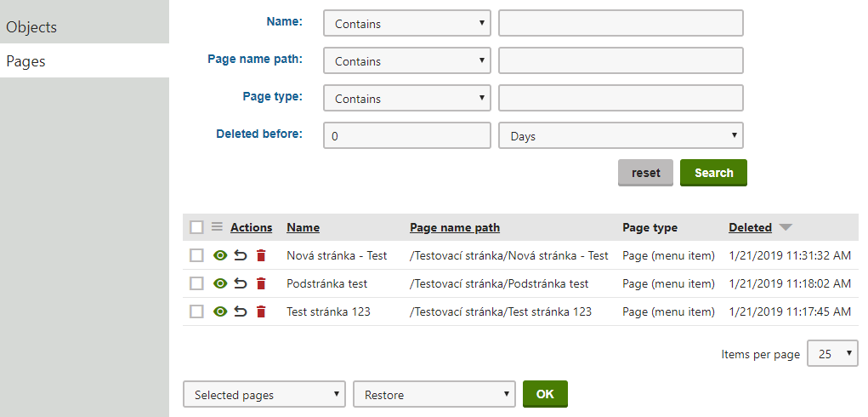Screen dimensions: 868x417
Task: Open the 'Restore' action dropdown
Action: [x=434, y=395]
